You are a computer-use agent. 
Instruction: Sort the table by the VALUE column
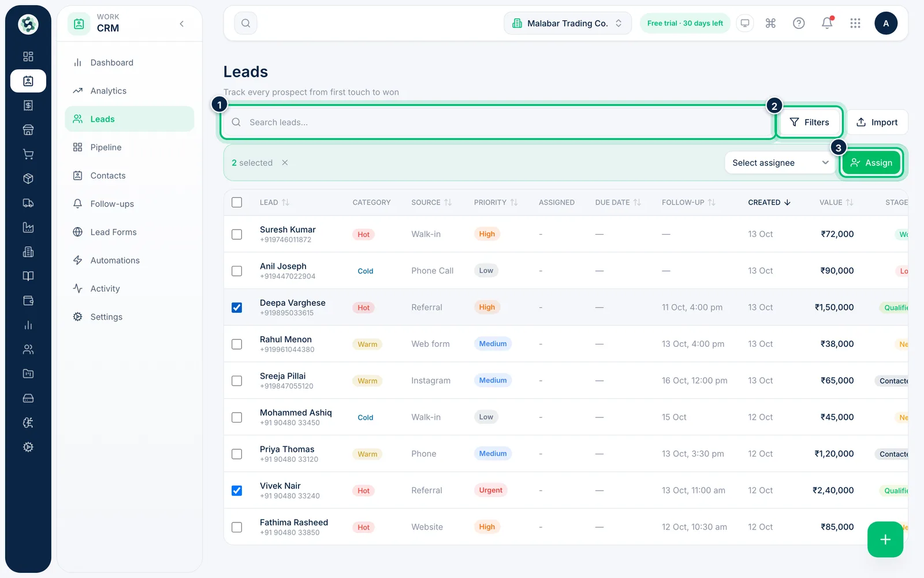pyautogui.click(x=836, y=202)
